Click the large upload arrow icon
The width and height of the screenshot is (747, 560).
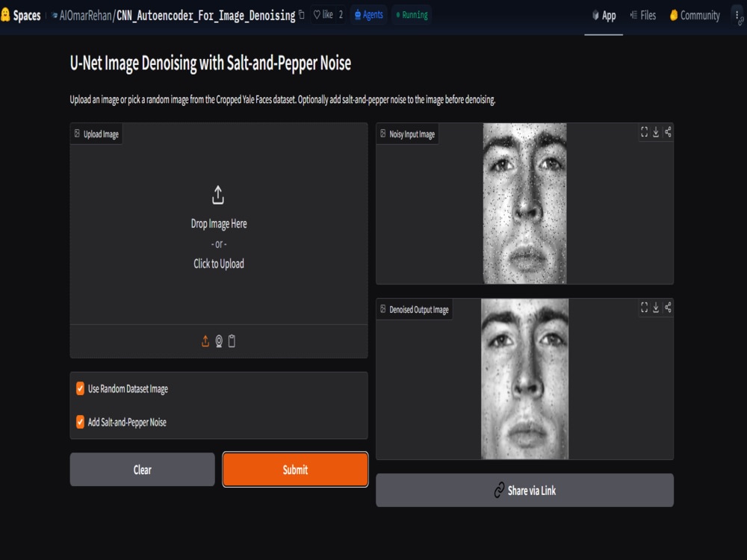point(218,195)
